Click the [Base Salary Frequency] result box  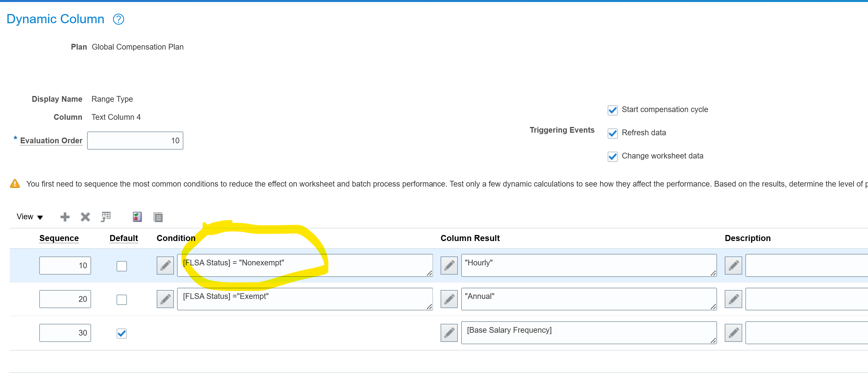click(x=589, y=332)
